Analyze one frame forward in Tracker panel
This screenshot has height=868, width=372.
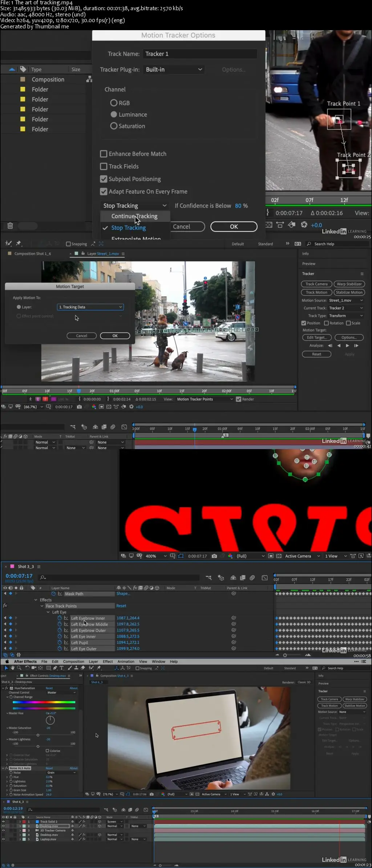point(356,346)
